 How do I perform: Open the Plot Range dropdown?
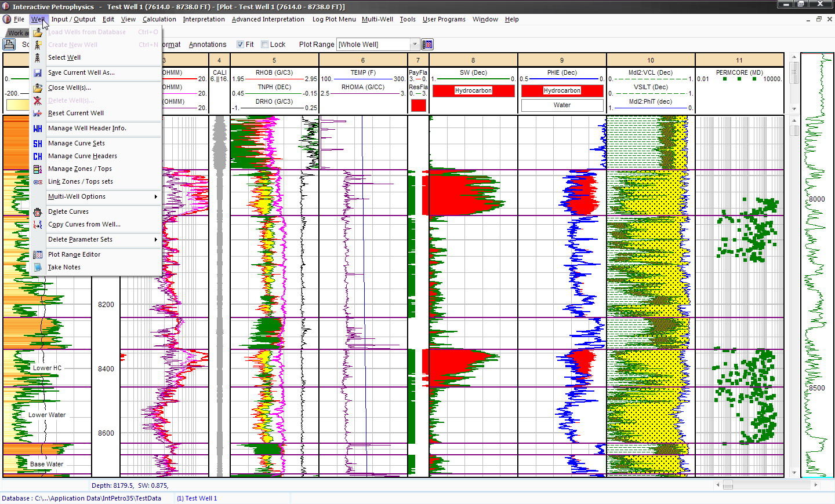414,45
